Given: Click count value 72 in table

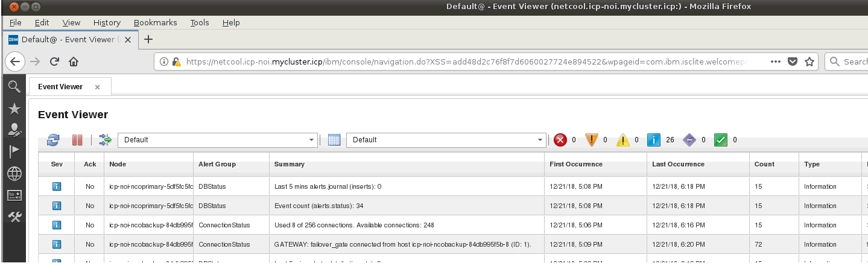Looking at the screenshot, I should coord(758,244).
